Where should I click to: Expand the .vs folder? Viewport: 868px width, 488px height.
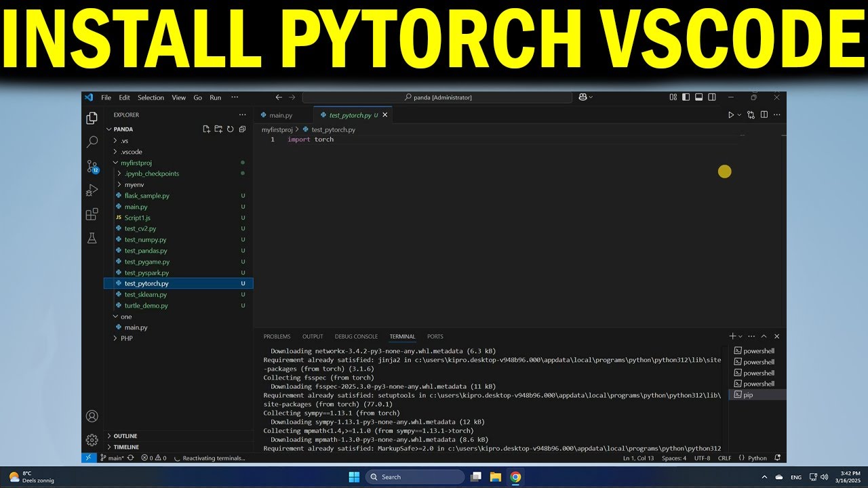tap(115, 141)
